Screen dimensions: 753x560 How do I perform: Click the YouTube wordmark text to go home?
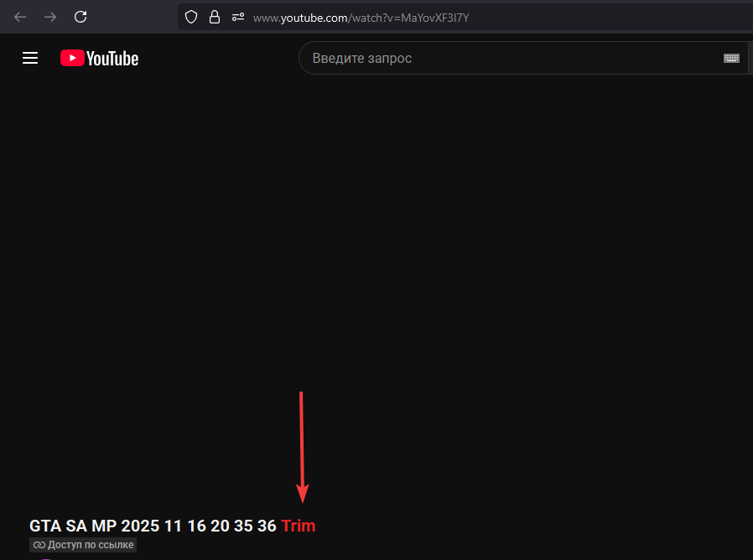[x=112, y=58]
